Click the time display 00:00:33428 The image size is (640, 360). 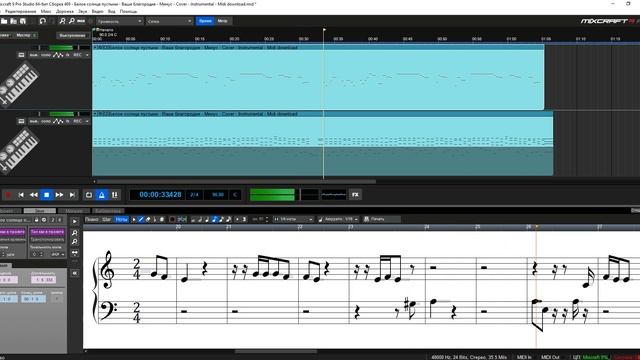pos(160,195)
